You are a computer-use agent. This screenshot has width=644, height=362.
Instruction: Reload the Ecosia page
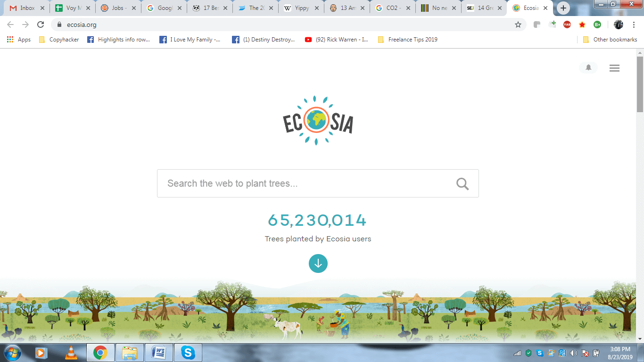pos(41,25)
